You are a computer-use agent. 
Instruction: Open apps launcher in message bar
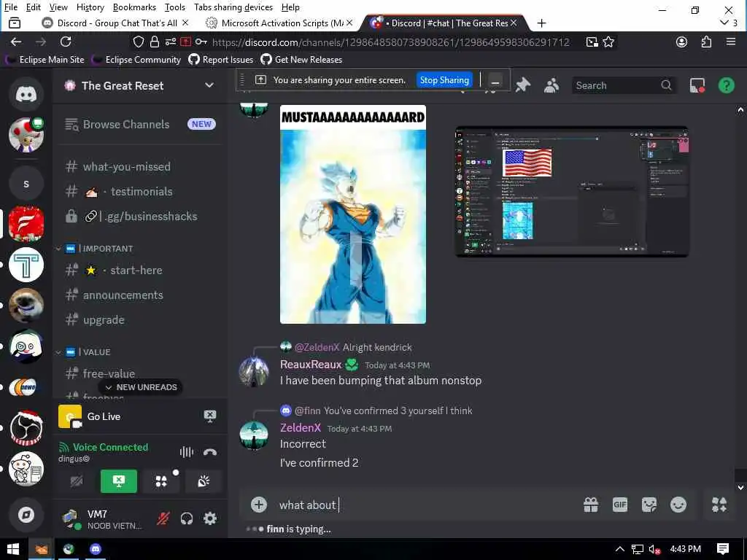pyautogui.click(x=719, y=505)
